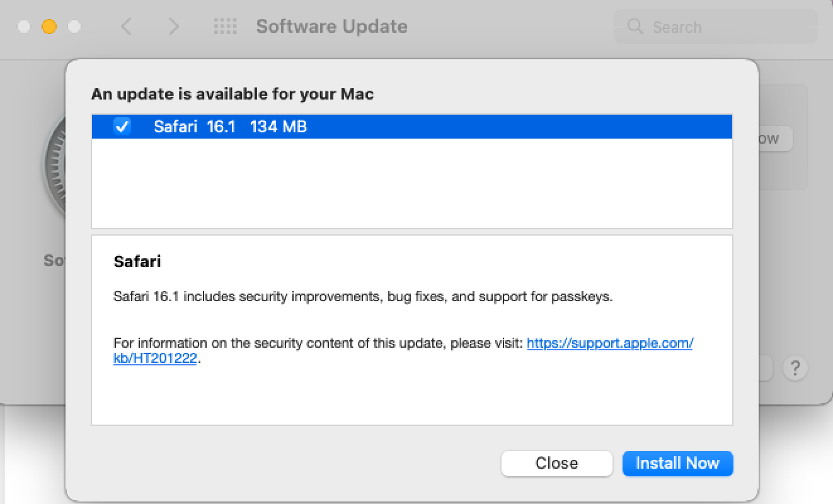Focus the Search text field
Viewport: 833px width, 504px height.
[x=716, y=27]
